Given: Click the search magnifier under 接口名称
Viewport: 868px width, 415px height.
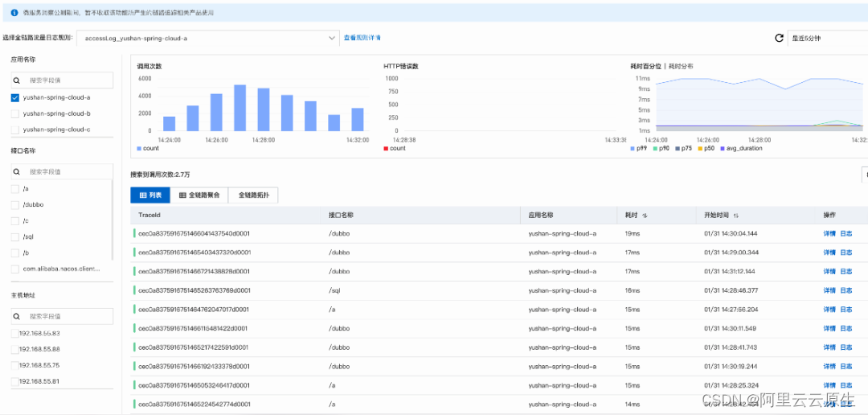Looking at the screenshot, I should tap(17, 172).
